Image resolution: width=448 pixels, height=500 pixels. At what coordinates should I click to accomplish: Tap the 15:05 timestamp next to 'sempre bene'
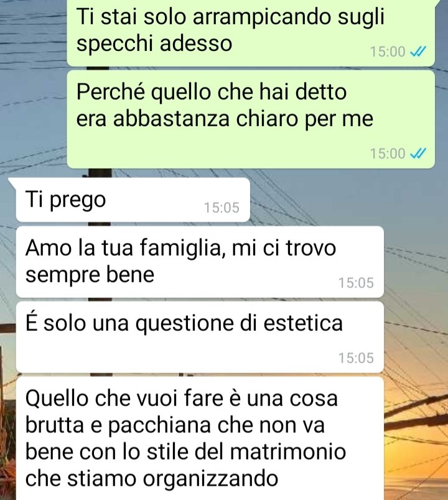356,283
